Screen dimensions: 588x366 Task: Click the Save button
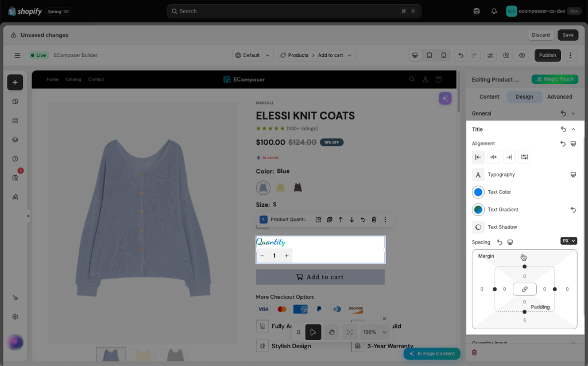(568, 35)
